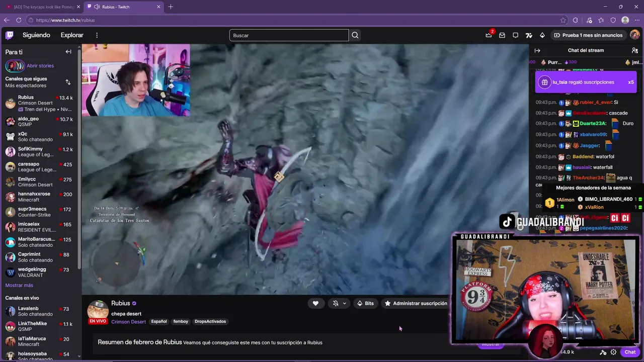Open xQc channel in sidebar

[39, 137]
